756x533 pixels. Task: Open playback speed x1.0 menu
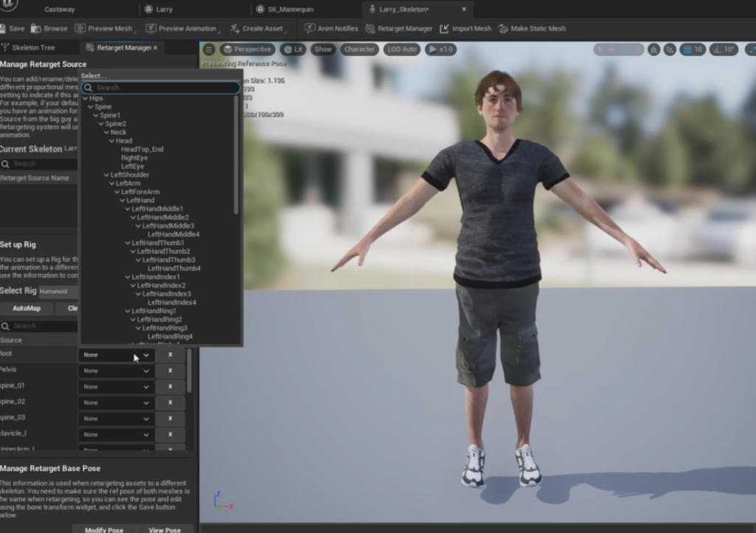[x=440, y=49]
